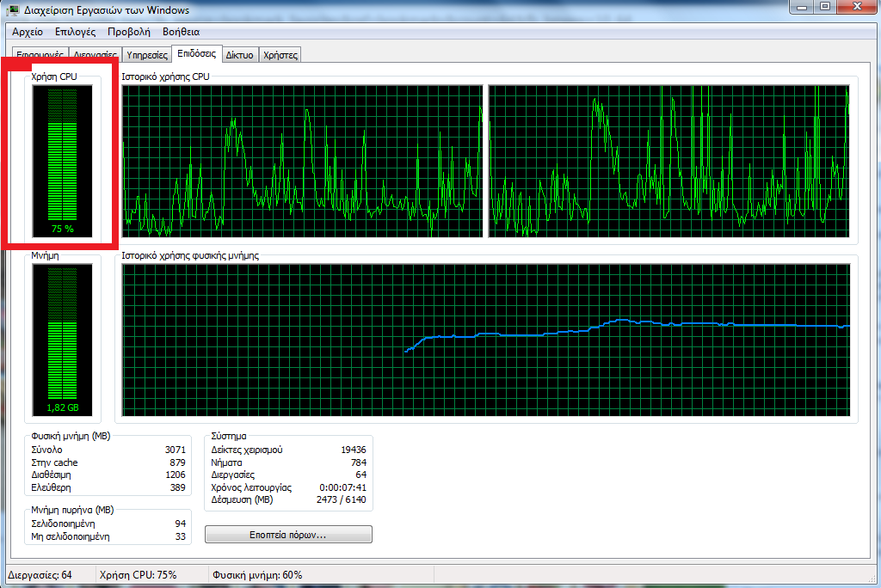Image resolution: width=881 pixels, height=588 pixels.
Task: Click the Ιστορικό χρήσης φυσικής μνήμης label
Action: [x=190, y=255]
